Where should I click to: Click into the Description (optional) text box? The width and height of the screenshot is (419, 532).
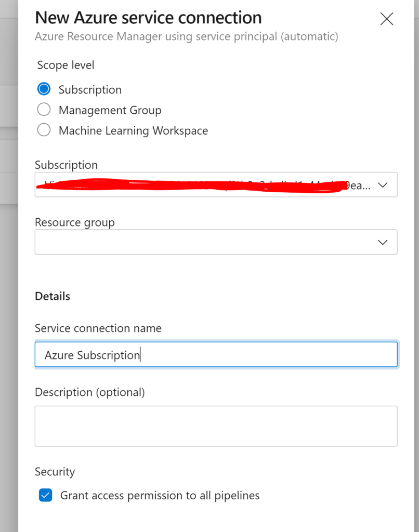point(216,426)
